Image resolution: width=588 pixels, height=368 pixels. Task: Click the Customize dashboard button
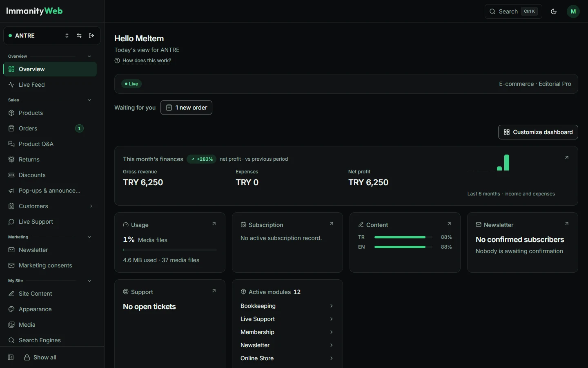tap(538, 132)
